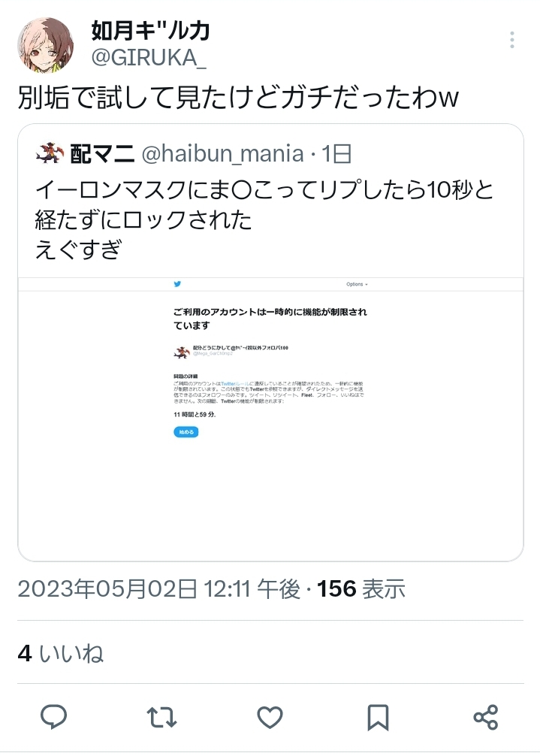Open the three-dot more options menu
Screen dimensions: 540x756
click(511, 40)
